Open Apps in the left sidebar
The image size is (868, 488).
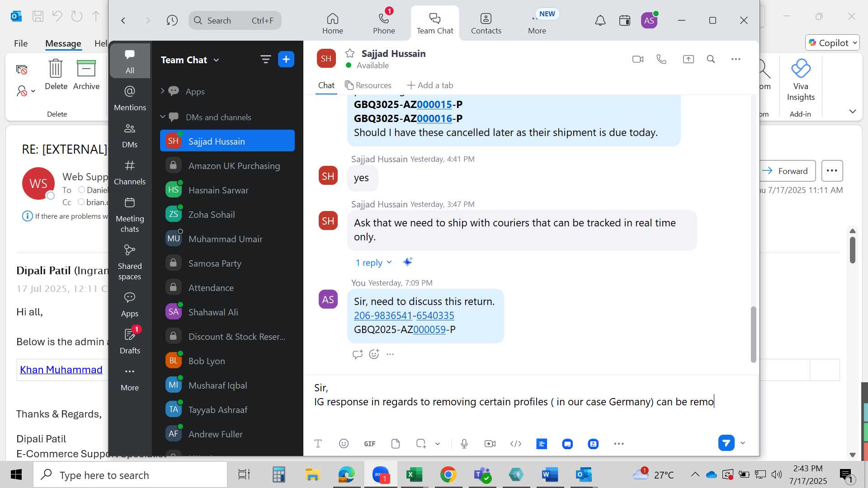[130, 305]
